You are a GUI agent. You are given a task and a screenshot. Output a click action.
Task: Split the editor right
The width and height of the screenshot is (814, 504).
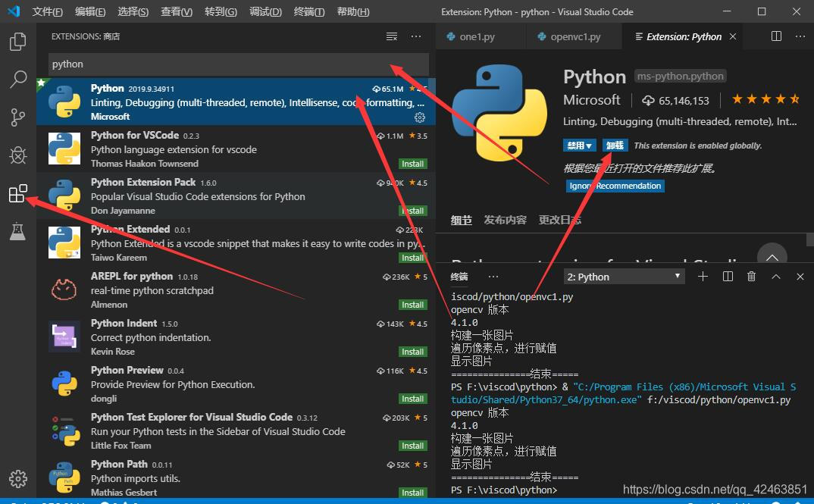[x=776, y=36]
